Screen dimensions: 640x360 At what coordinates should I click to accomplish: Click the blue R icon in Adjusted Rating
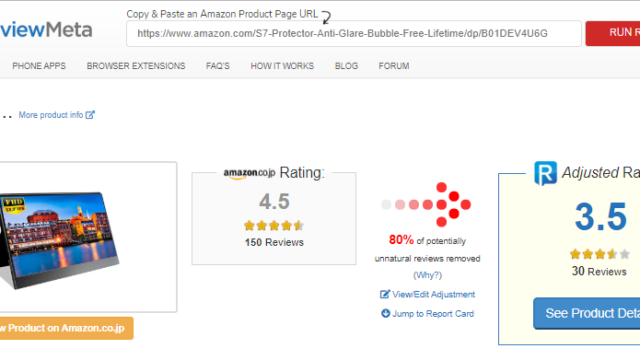(x=546, y=173)
